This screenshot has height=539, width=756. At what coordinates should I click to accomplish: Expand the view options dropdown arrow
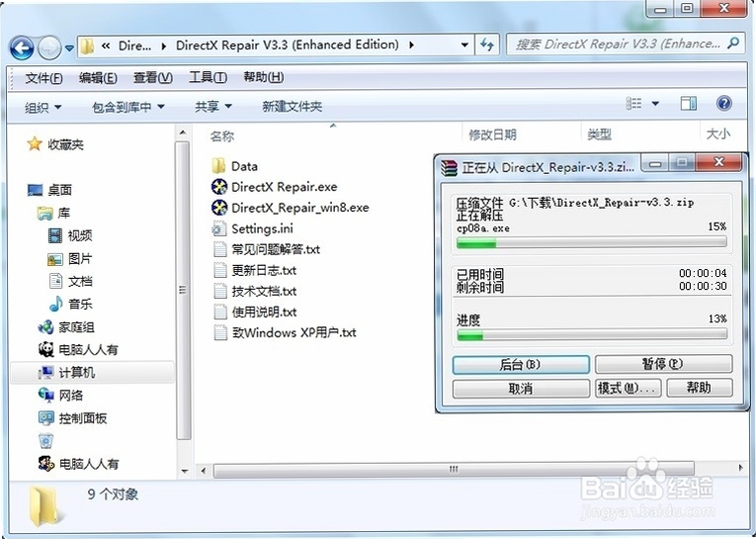click(x=655, y=103)
